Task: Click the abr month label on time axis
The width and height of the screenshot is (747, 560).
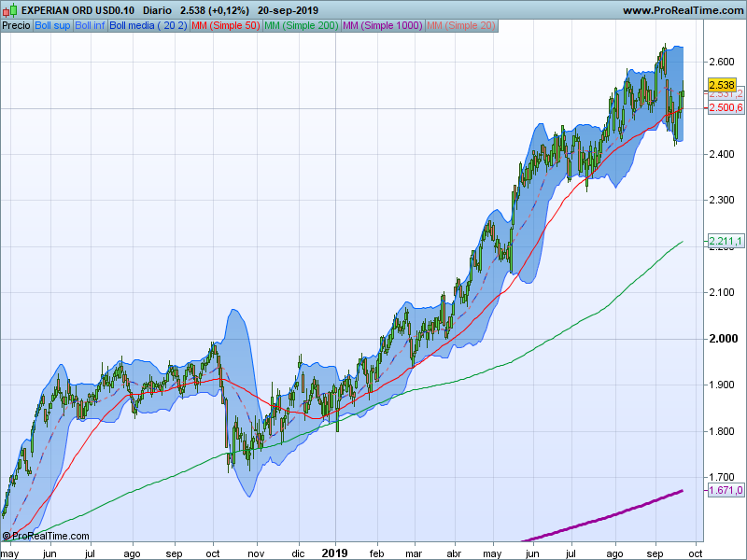Action: click(454, 553)
